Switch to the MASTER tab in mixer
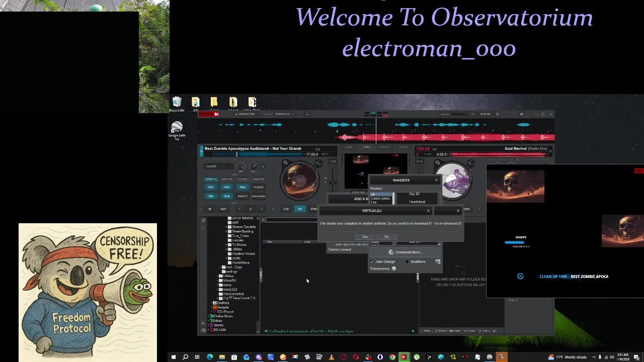The width and height of the screenshot is (644, 362). tap(403, 147)
